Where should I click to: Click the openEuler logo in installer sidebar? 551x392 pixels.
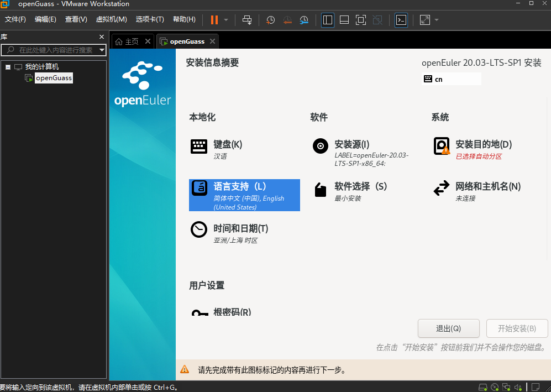click(x=143, y=84)
